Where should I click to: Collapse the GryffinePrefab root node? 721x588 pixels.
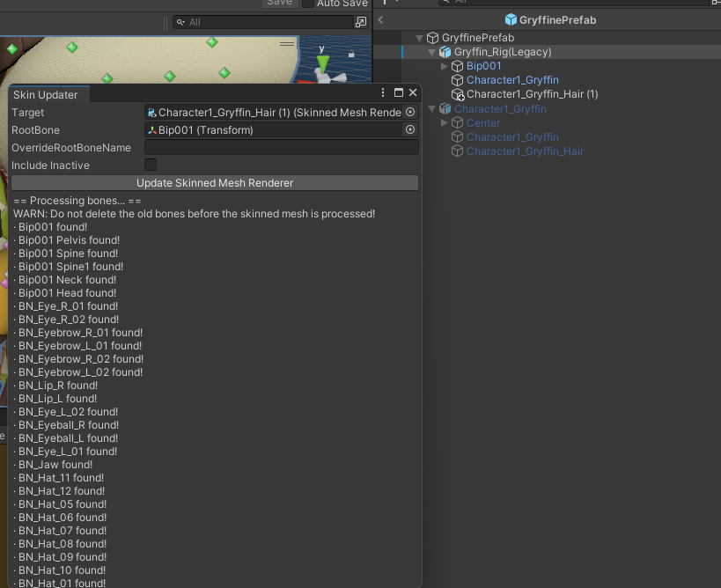pos(419,38)
